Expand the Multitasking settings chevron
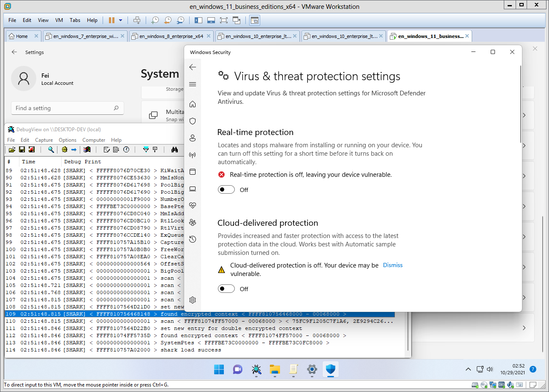 524,115
